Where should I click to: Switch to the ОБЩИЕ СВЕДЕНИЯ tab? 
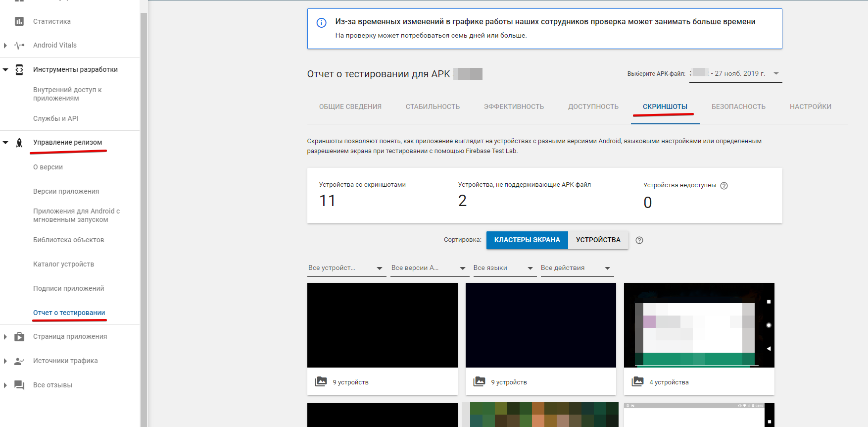[x=350, y=107]
